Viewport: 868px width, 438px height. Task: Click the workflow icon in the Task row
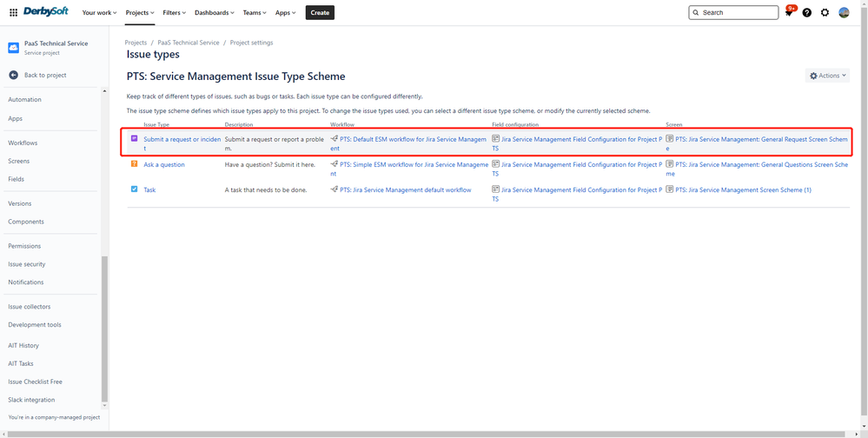(x=334, y=189)
